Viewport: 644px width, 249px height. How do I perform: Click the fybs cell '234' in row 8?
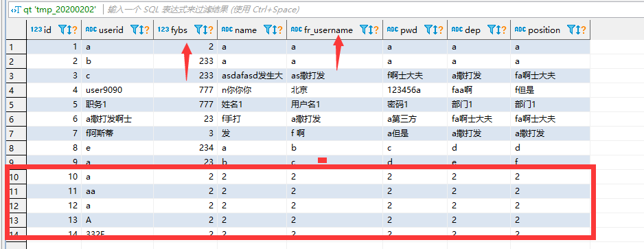pos(185,148)
